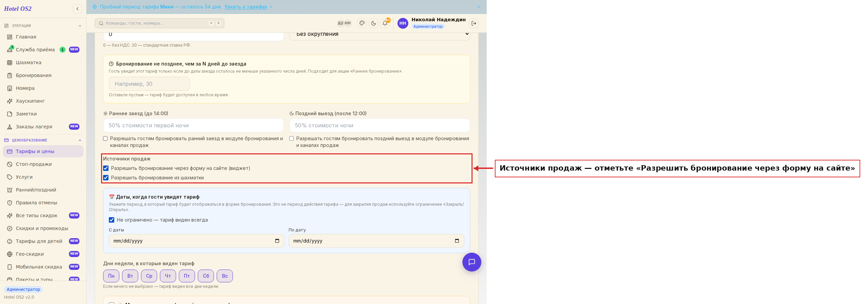The width and height of the screenshot is (868, 304).
Task: Click the Мобильная скидка phone icon
Action: (x=9, y=267)
